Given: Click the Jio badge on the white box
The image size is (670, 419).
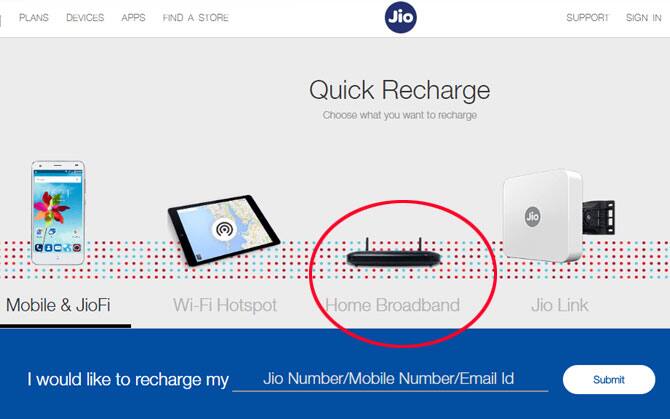Looking at the screenshot, I should [x=532, y=216].
